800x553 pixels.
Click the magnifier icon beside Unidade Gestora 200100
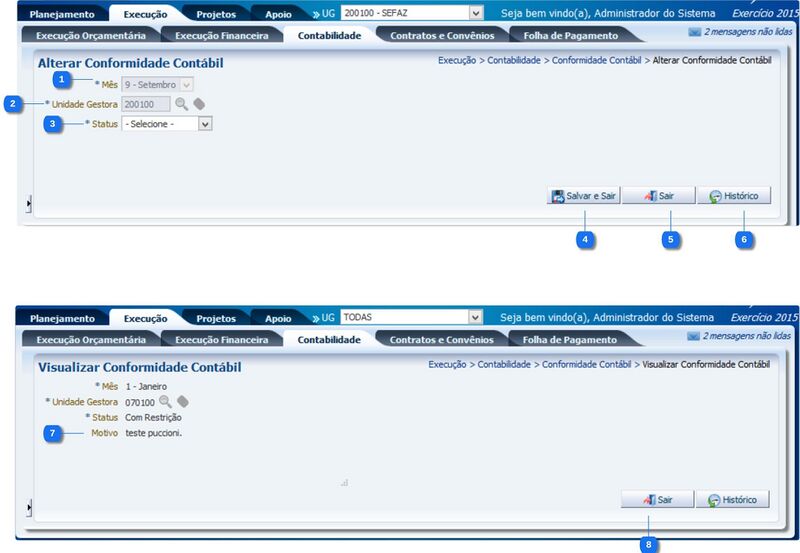(181, 103)
